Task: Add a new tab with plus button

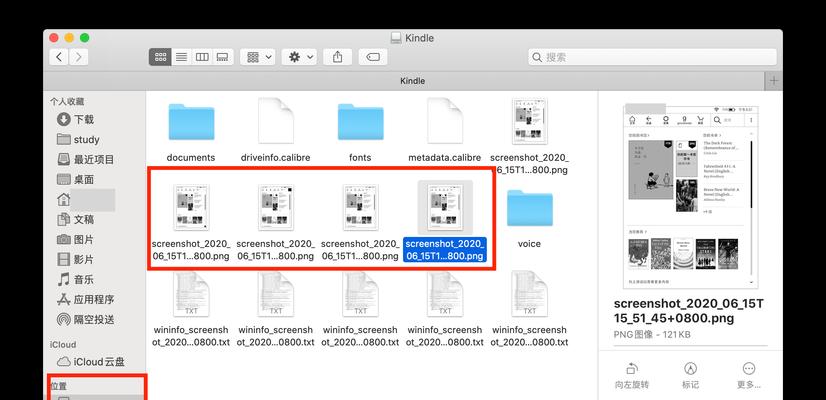Action: [x=773, y=81]
